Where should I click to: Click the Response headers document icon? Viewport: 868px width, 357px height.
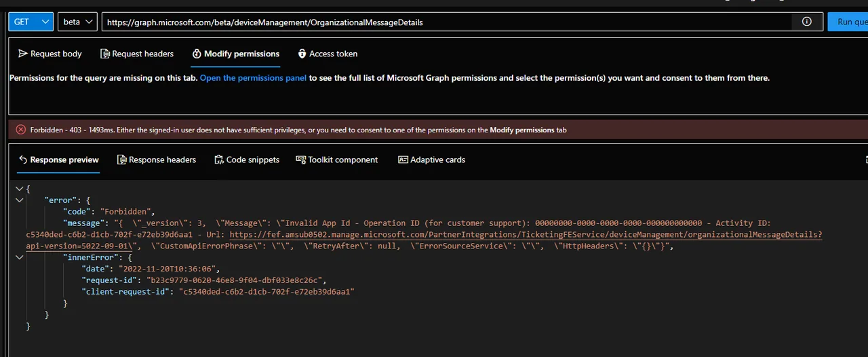[x=122, y=159]
